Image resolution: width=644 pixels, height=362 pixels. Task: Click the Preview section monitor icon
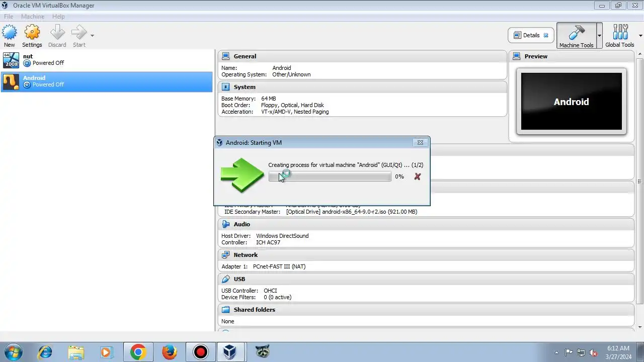coord(517,56)
